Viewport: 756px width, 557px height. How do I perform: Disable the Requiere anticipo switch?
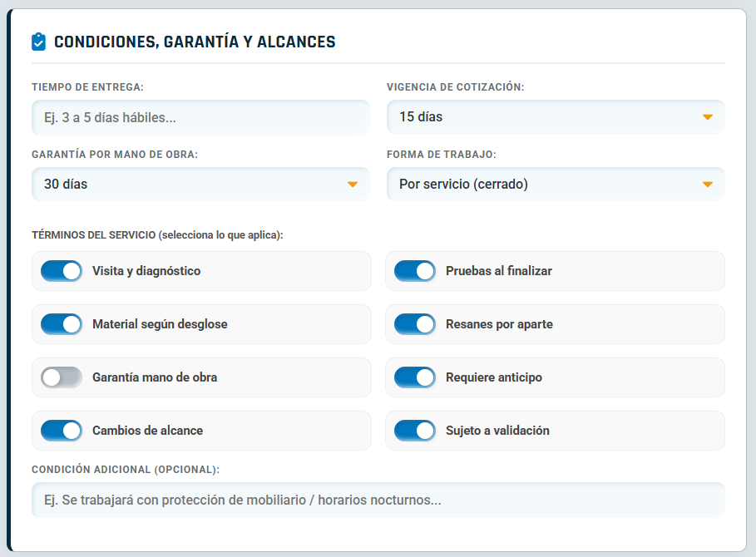(x=414, y=377)
